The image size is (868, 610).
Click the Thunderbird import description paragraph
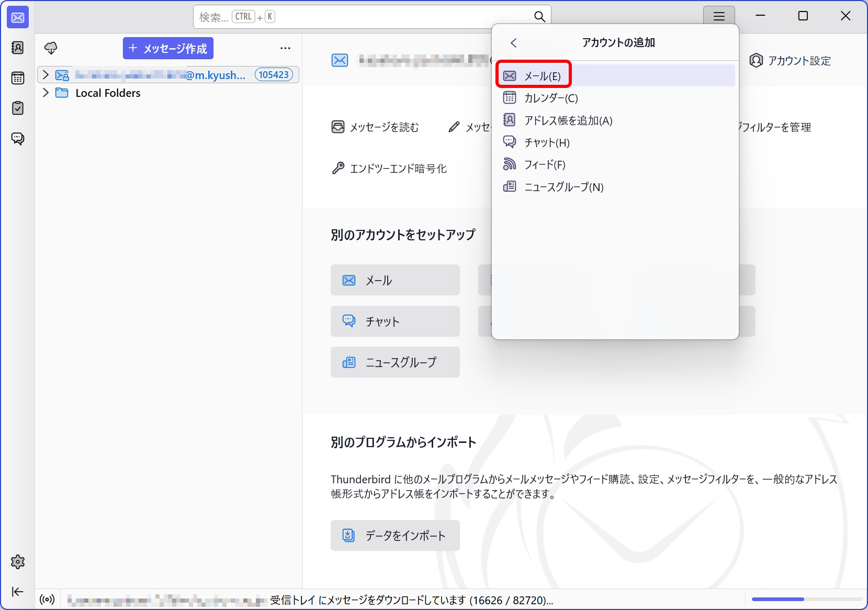click(584, 486)
